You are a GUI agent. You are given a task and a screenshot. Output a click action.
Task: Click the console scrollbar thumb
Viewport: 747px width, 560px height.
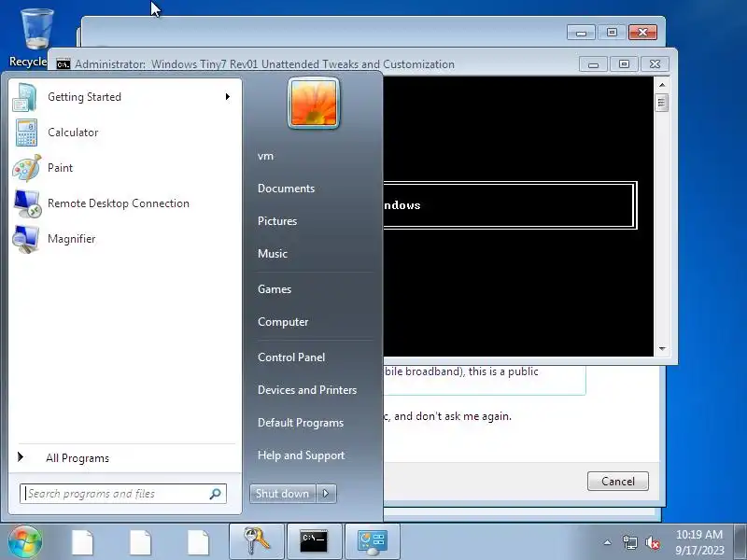(661, 103)
